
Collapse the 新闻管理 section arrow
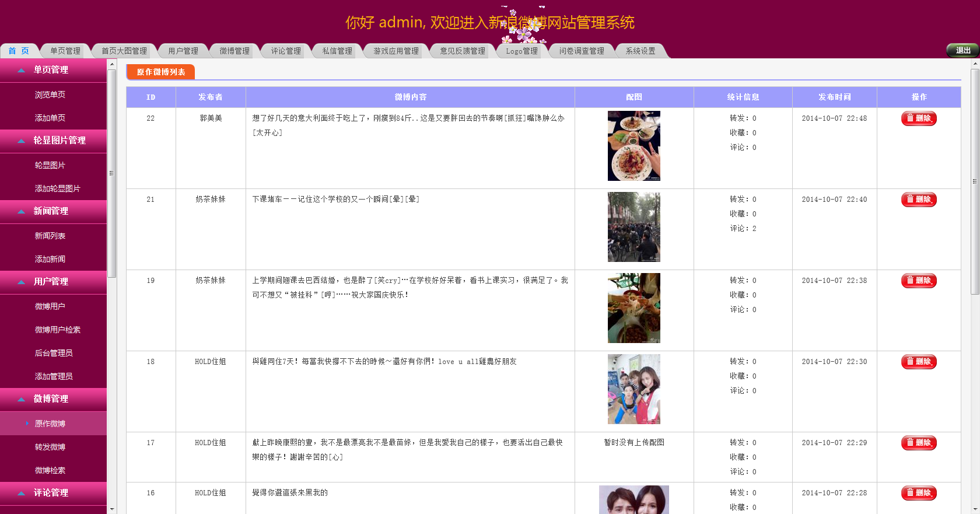(22, 212)
